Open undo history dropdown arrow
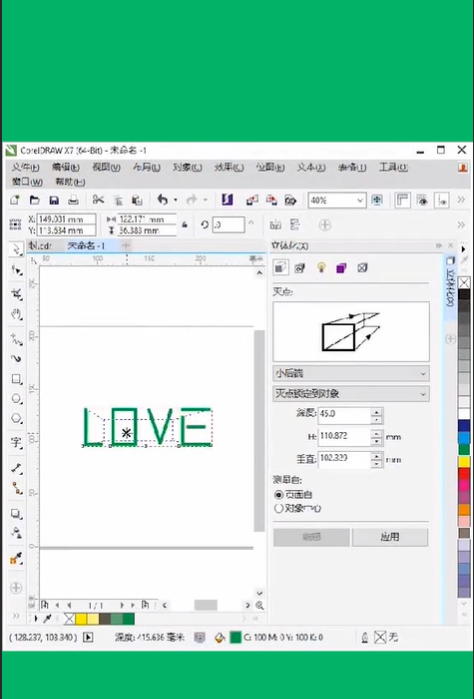Image resolution: width=474 pixels, height=699 pixels. click(175, 200)
